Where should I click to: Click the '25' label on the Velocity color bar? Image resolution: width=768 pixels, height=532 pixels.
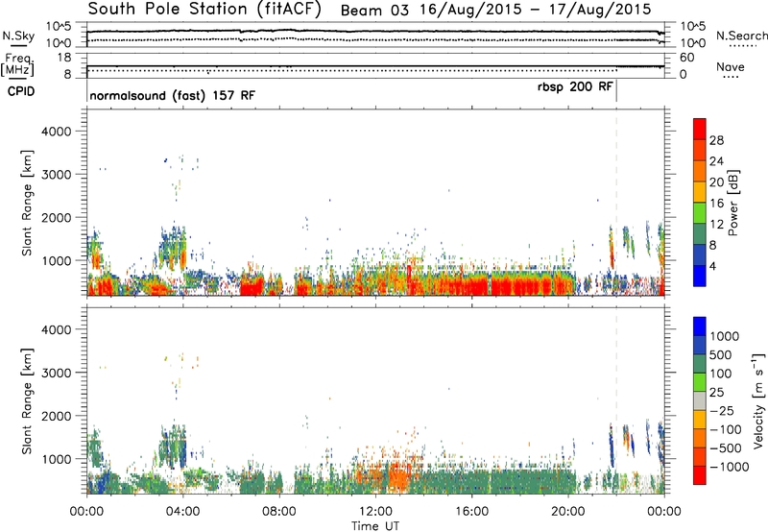point(716,392)
